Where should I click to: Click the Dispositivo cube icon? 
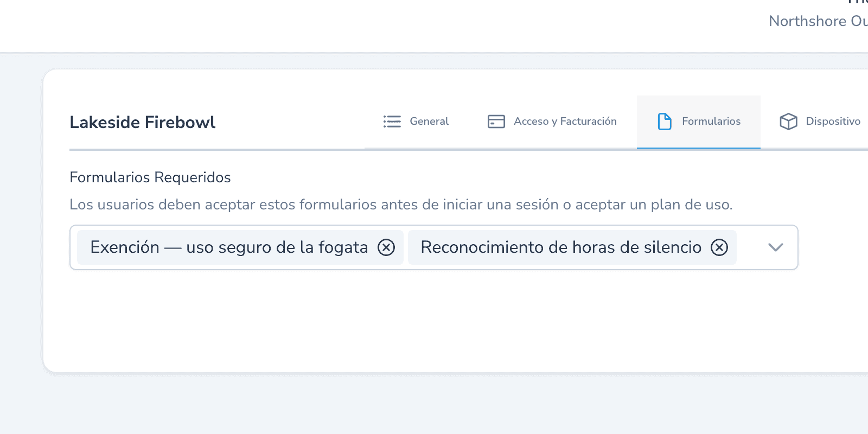(x=788, y=122)
